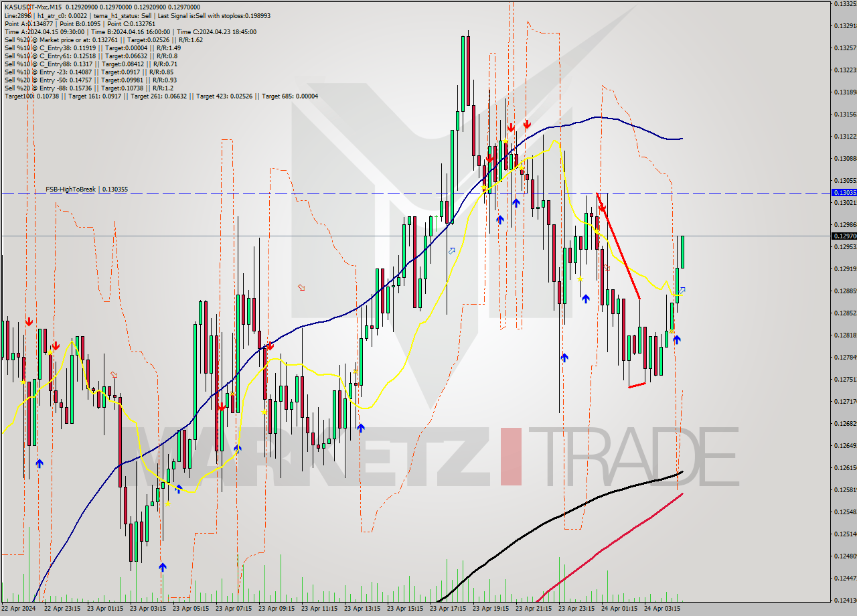Screen dimensions: 857x616
Task: Click the 'Time A:2024.04.15 09:30:00' line
Action: (130, 31)
